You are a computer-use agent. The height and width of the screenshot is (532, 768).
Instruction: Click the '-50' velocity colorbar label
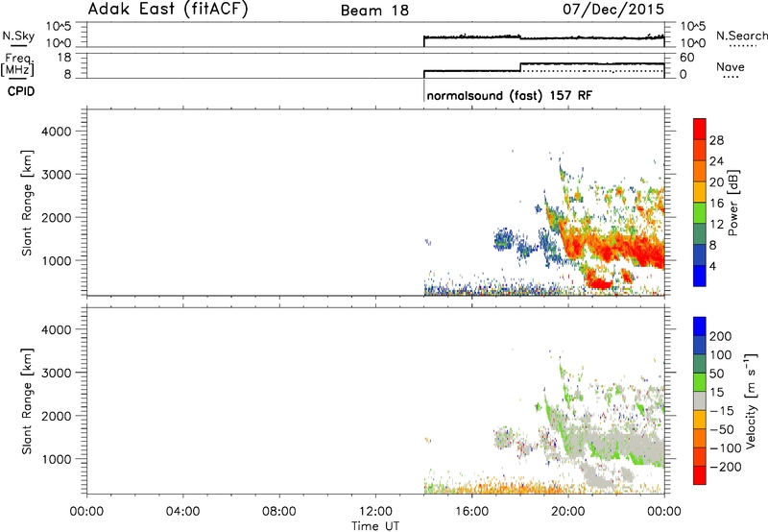722,429
